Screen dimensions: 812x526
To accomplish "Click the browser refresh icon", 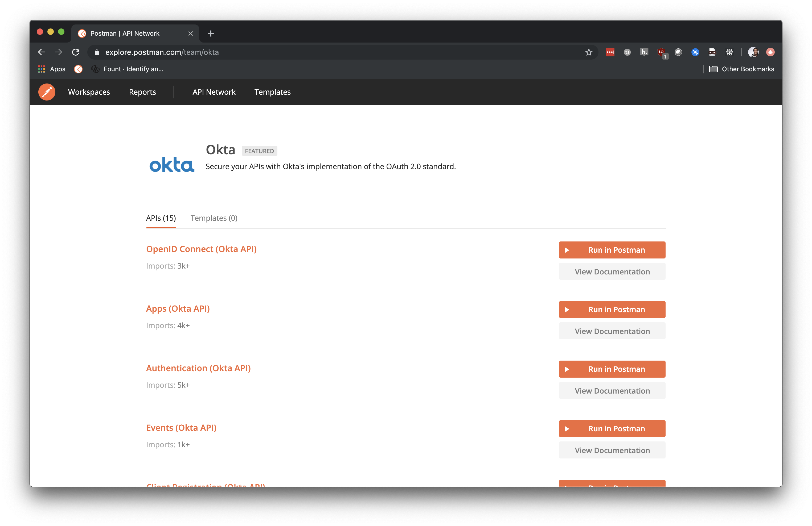I will [76, 52].
